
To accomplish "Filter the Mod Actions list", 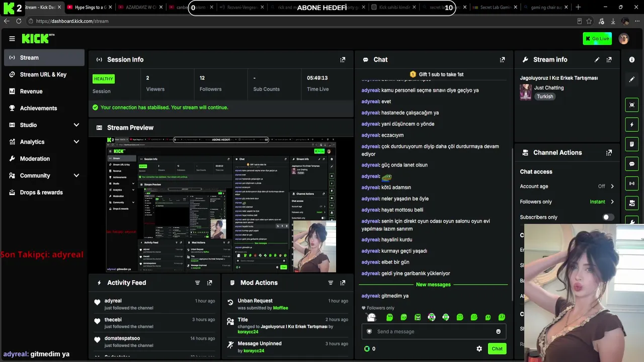I will [x=331, y=283].
